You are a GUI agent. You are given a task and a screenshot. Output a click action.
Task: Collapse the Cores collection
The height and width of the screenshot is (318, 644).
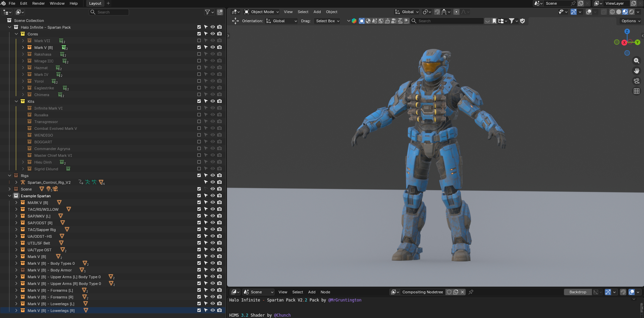16,34
